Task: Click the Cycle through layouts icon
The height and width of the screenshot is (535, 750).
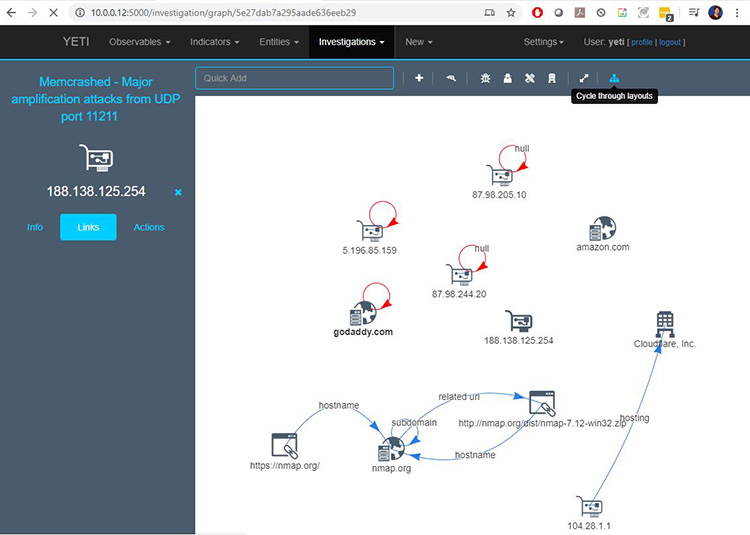Action: click(x=614, y=78)
